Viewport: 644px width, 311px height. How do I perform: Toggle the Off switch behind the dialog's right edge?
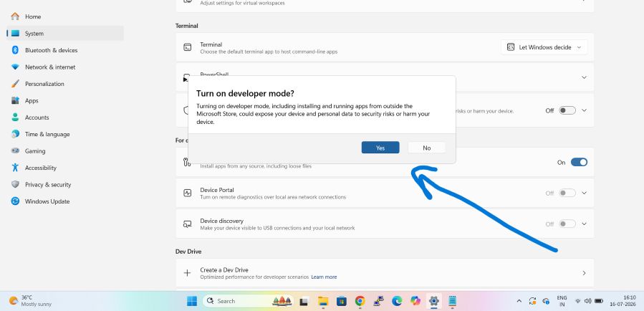tap(567, 110)
